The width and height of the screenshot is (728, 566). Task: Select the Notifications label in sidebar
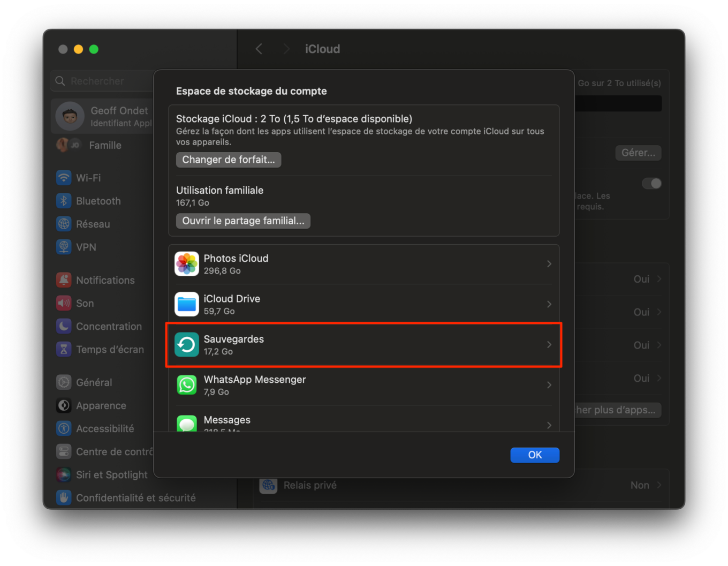coord(105,280)
